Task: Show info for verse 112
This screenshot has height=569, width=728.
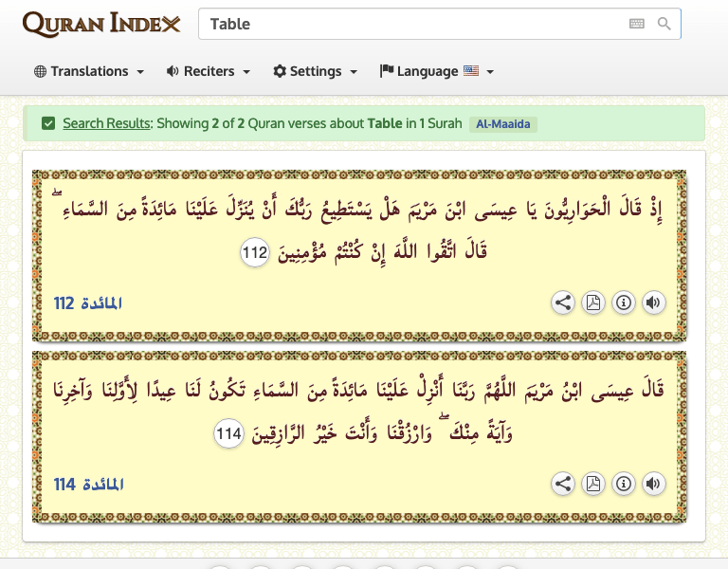Action: (624, 303)
